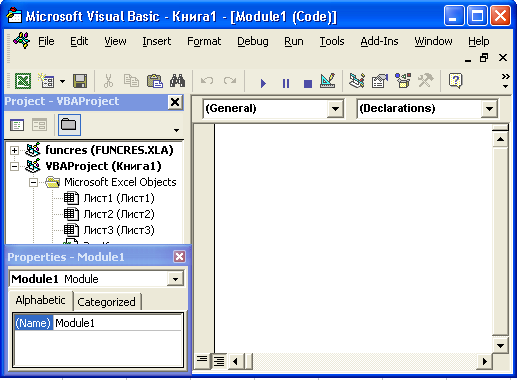
Task: Click the Undo arrow icon
Action: (x=207, y=81)
